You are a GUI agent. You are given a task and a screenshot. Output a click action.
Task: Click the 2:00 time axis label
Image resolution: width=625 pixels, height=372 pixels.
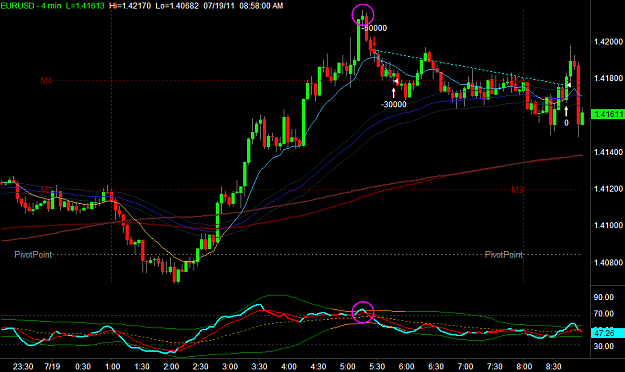171,366
